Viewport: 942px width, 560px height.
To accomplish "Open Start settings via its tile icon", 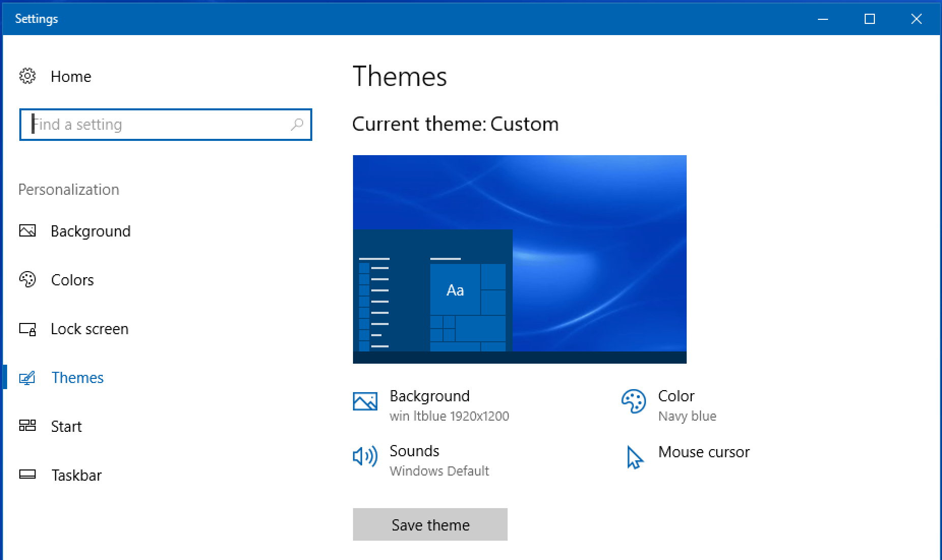I will pos(28,426).
